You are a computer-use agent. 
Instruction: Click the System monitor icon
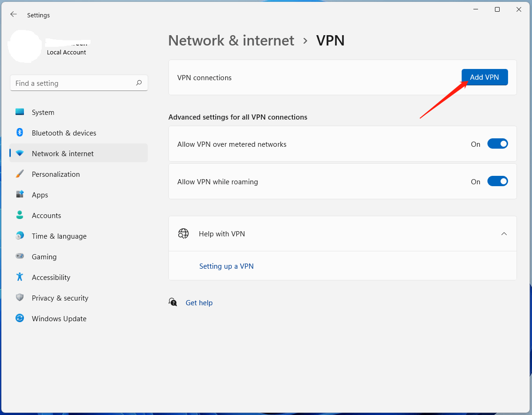[x=20, y=112]
